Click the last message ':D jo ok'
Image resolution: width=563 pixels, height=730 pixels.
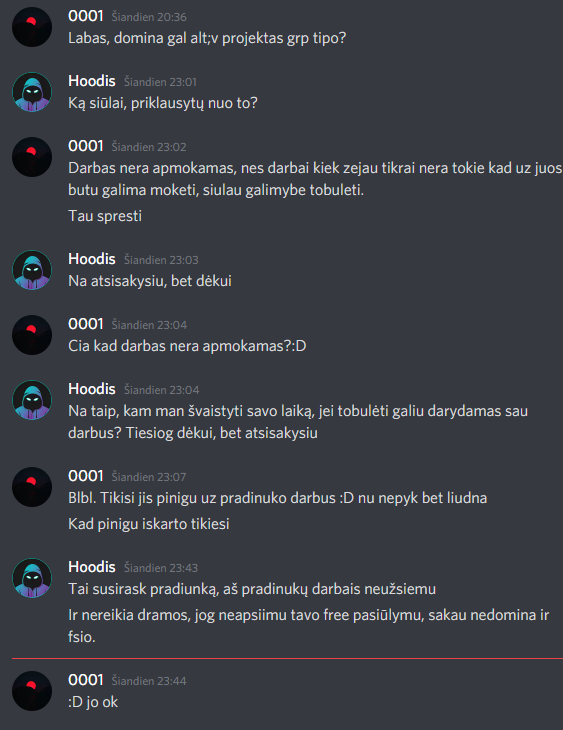(x=93, y=702)
